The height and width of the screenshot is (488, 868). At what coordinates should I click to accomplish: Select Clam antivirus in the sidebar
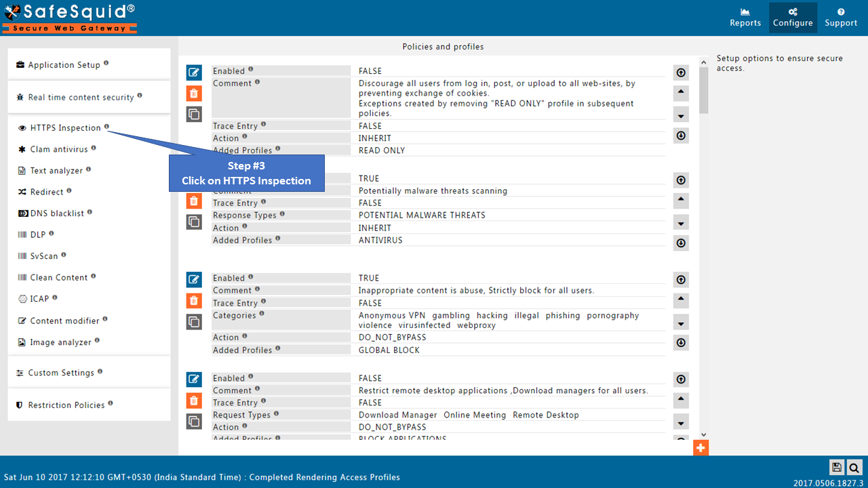pos(59,149)
